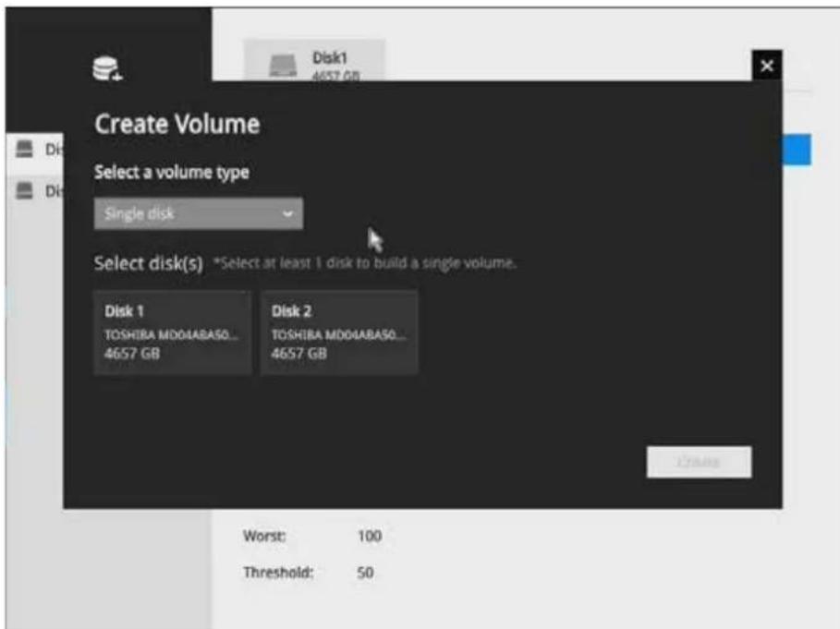This screenshot has height=629, width=840.
Task: Open the volume type dropdown
Action: tap(198, 213)
